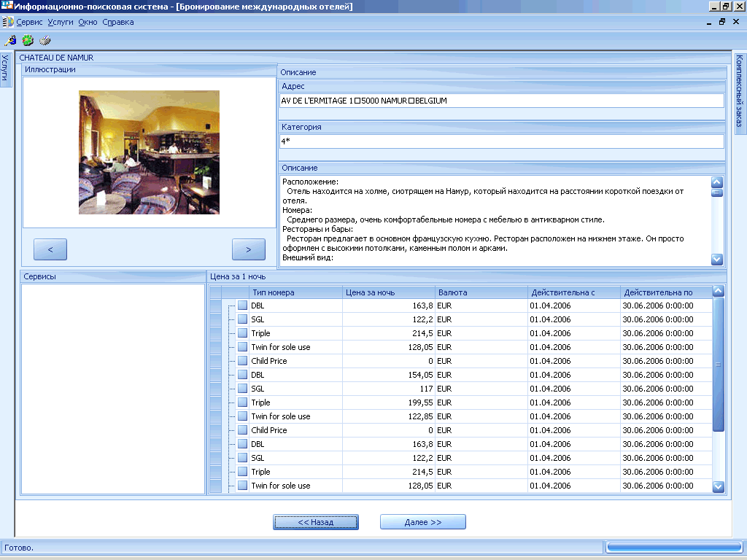This screenshot has width=747, height=560.
Task: Continue with the Далее >> button
Action: [423, 522]
